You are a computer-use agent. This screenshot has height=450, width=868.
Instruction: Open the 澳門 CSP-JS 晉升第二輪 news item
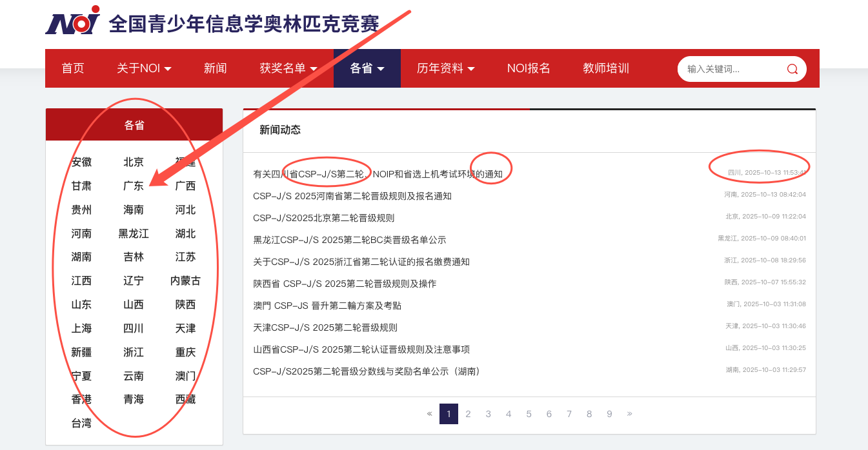(x=327, y=306)
